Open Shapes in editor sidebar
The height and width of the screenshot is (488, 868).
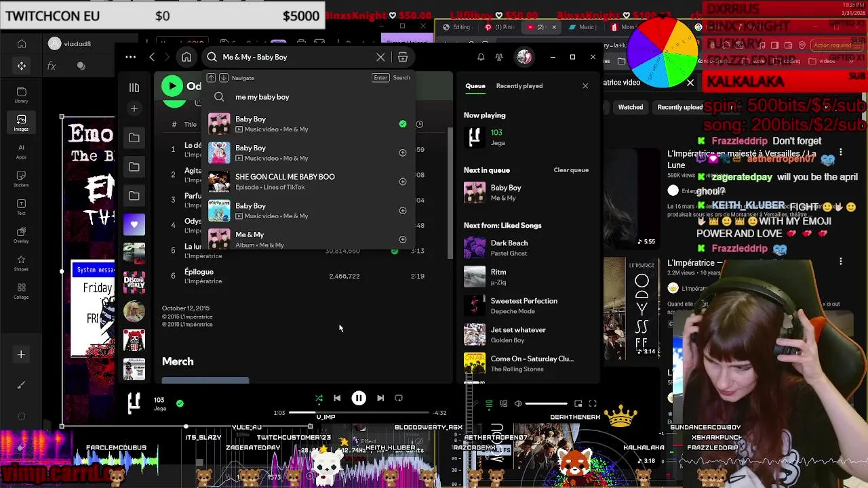point(21,264)
